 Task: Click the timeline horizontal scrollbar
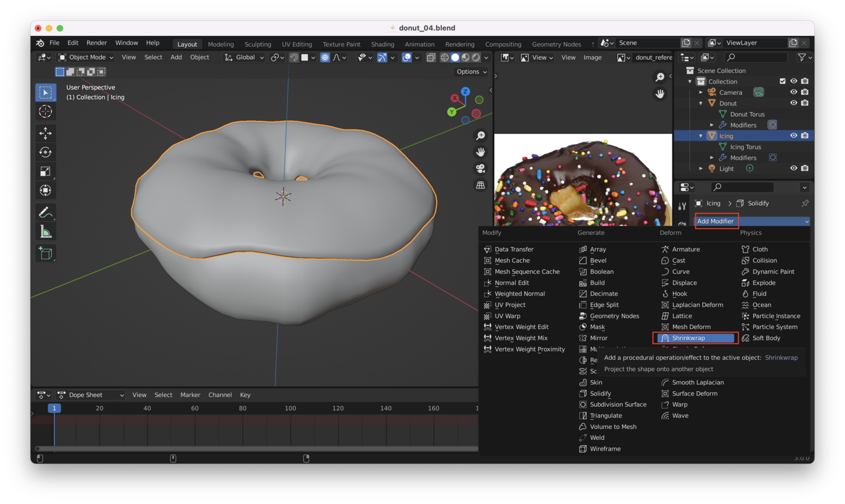coord(256,448)
